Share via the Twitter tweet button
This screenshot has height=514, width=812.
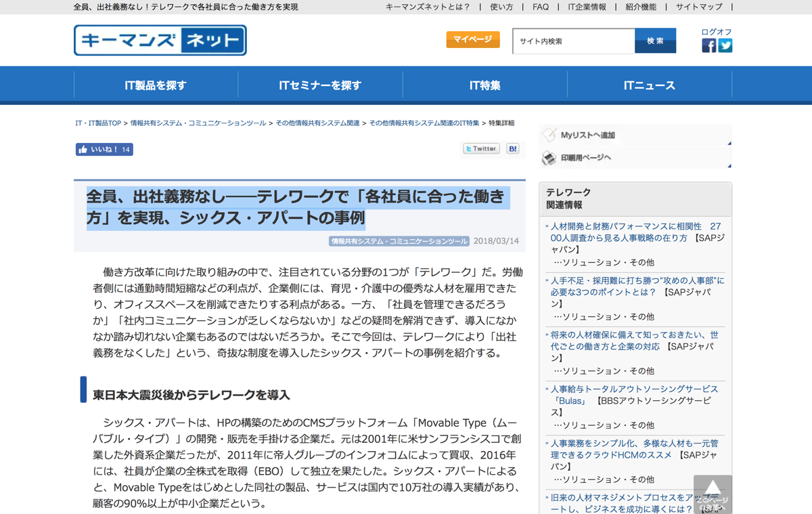point(481,148)
